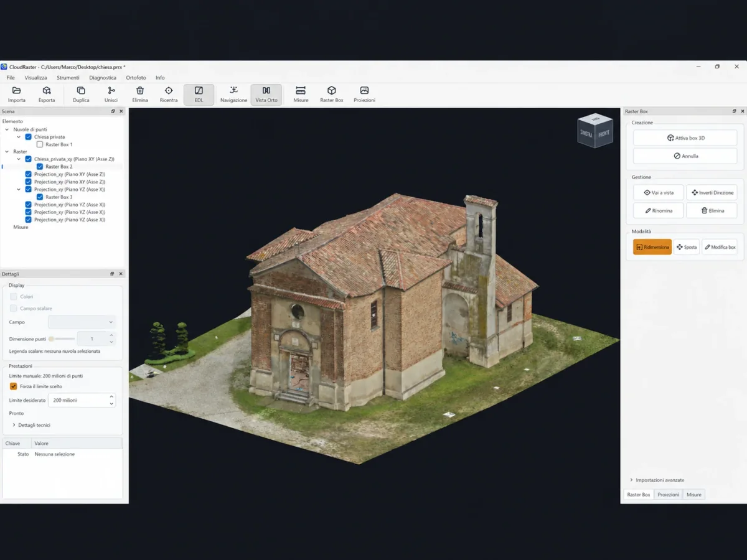747x560 pixels.
Task: Check the Raster Box 1 checkbox
Action: [40, 144]
